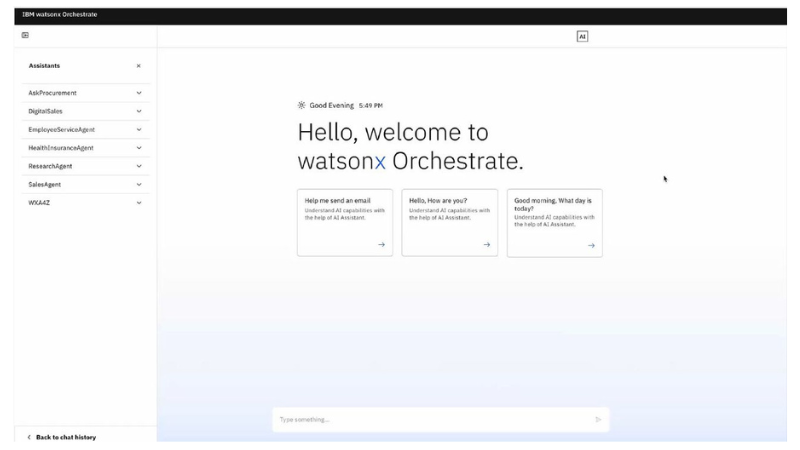
Task: Expand the AskProcurement chevron
Action: pyautogui.click(x=139, y=93)
